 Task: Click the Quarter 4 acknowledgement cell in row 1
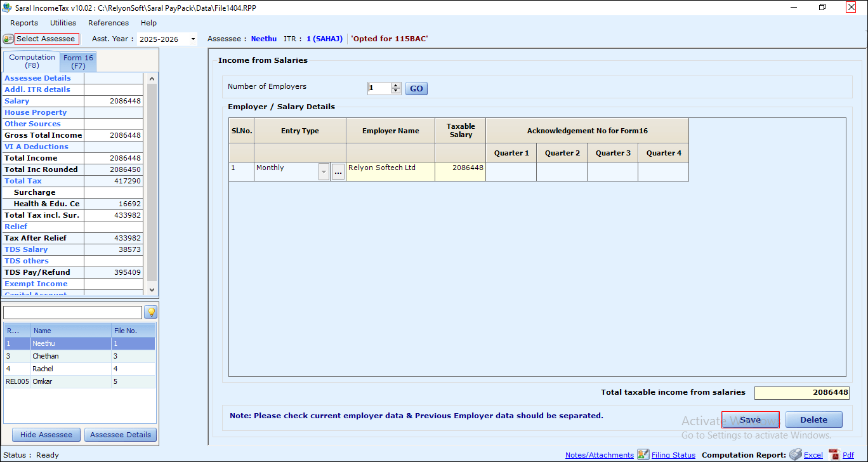click(663, 172)
